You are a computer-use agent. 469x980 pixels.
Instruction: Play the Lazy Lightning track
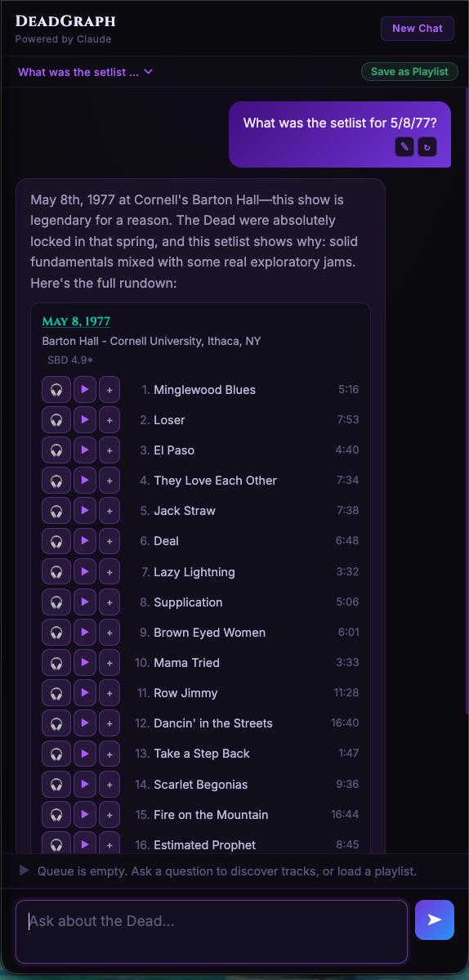click(x=85, y=572)
